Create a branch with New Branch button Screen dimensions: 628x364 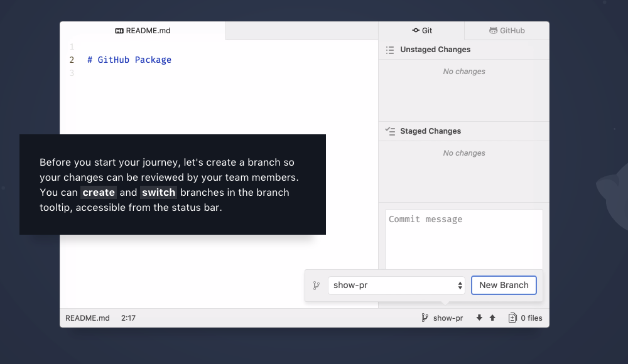pyautogui.click(x=504, y=285)
